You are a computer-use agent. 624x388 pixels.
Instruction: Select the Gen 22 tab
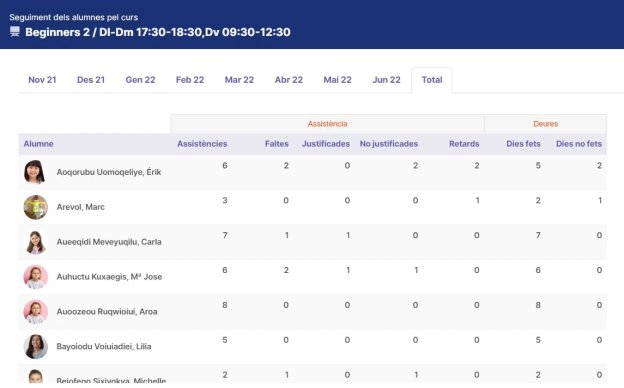(140, 80)
